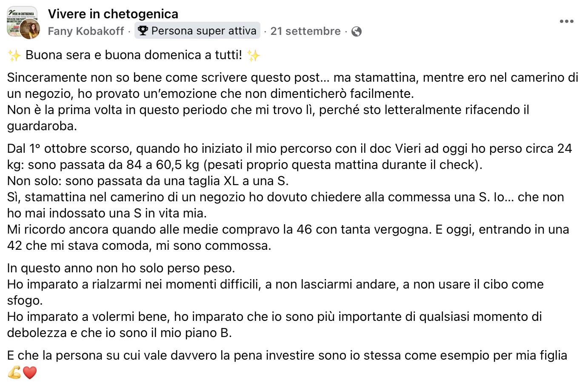Click the sparkles emoji ending the first line

254,54
